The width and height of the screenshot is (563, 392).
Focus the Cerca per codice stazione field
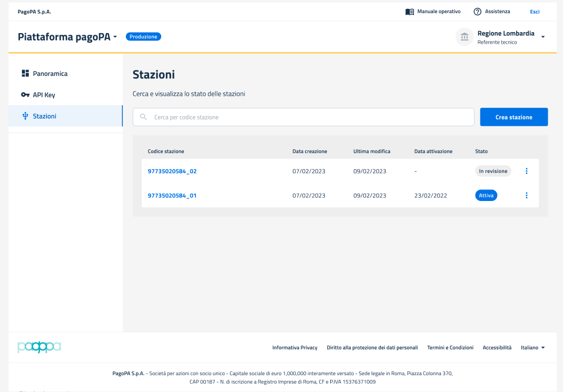coord(311,117)
